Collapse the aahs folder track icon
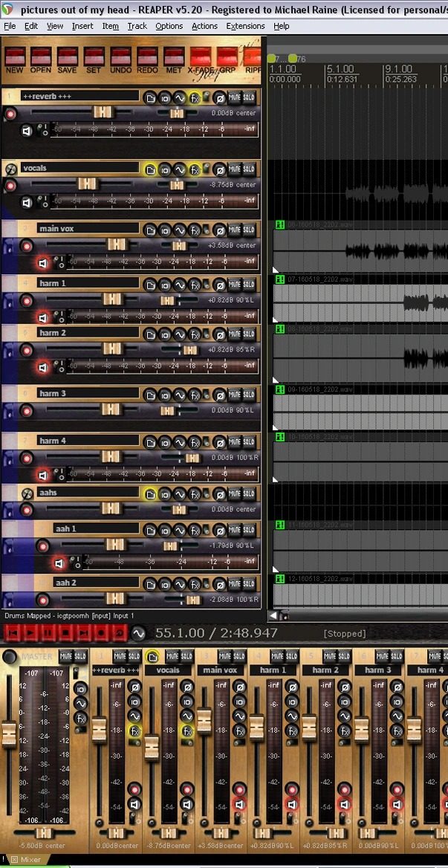Viewport: 448px width, 868px height. 27,493
